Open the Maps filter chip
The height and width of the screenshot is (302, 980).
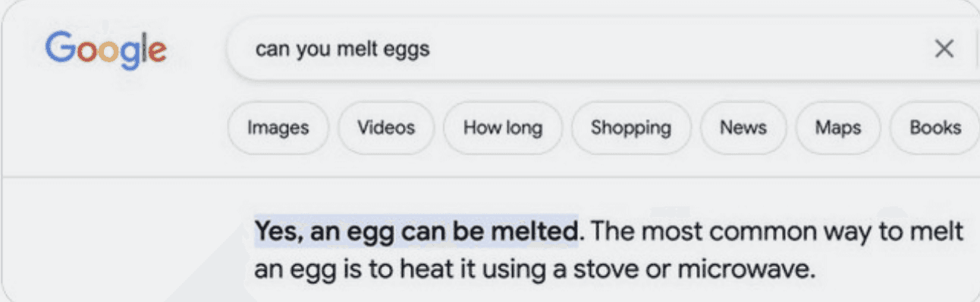click(837, 127)
